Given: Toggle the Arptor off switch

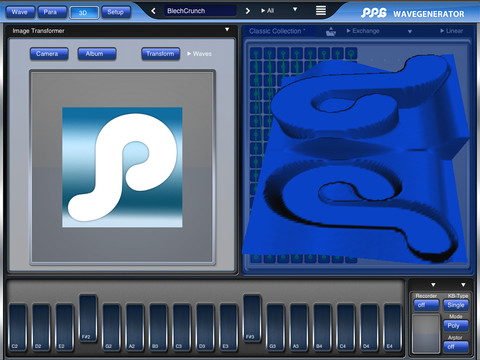Looking at the screenshot, I should tap(456, 347).
